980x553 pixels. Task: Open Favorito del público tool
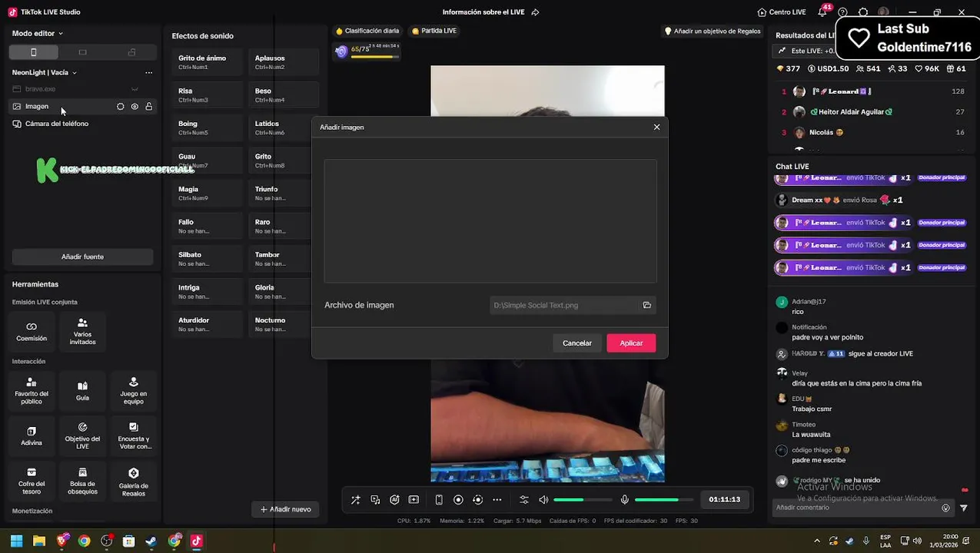pyautogui.click(x=32, y=391)
